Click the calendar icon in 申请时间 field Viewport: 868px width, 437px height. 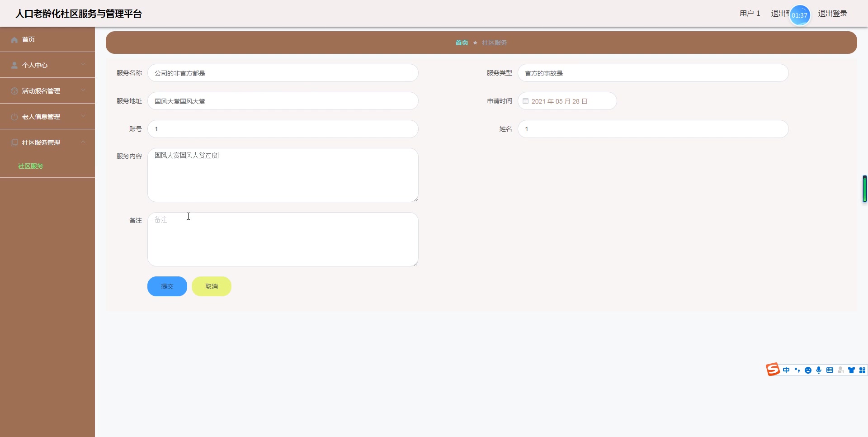coord(525,101)
